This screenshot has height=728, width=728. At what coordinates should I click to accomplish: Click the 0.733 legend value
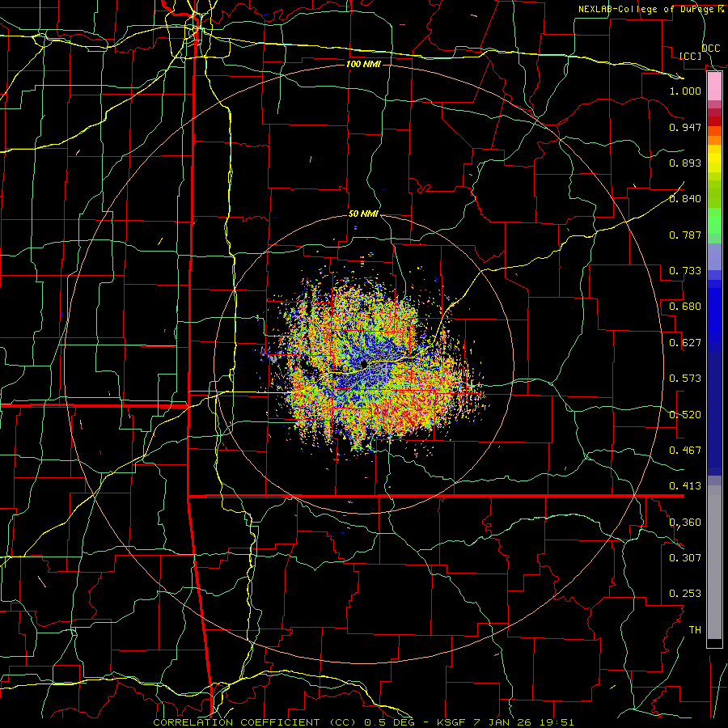(x=685, y=271)
